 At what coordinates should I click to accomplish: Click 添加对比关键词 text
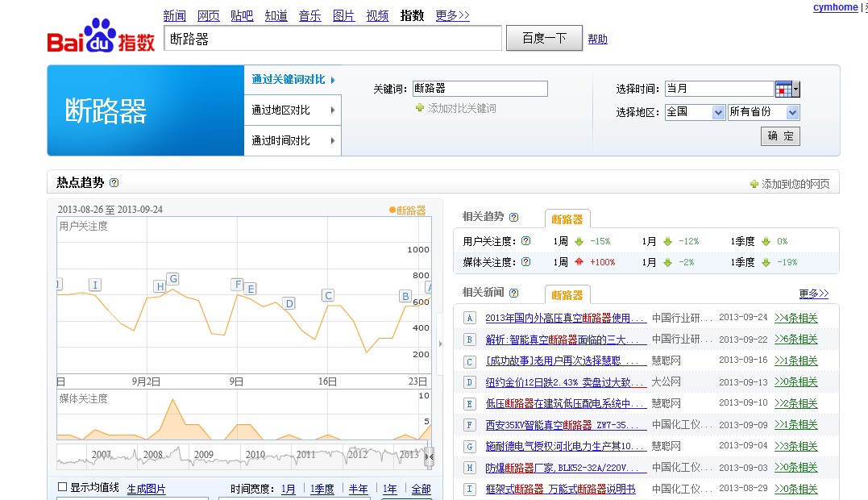click(462, 109)
